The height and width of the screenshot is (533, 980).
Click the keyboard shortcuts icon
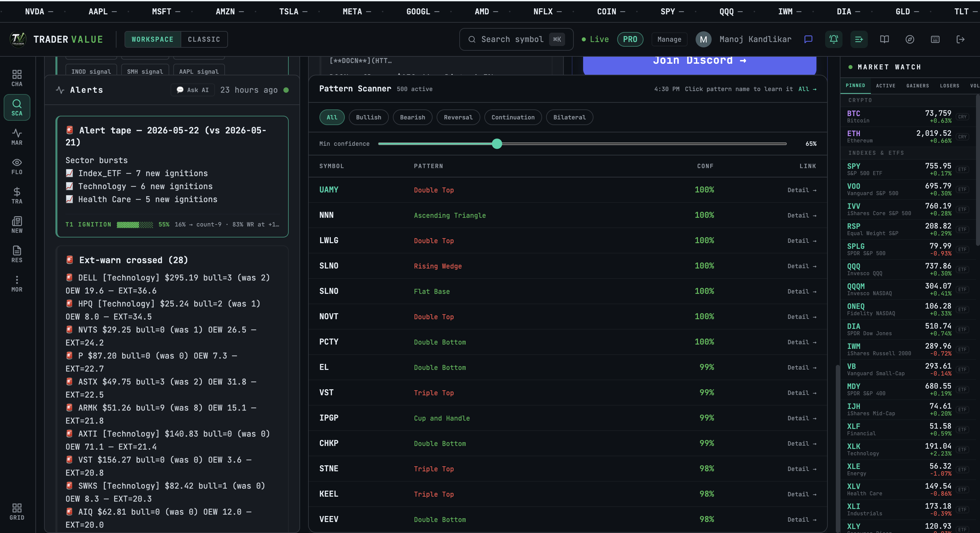coord(935,39)
